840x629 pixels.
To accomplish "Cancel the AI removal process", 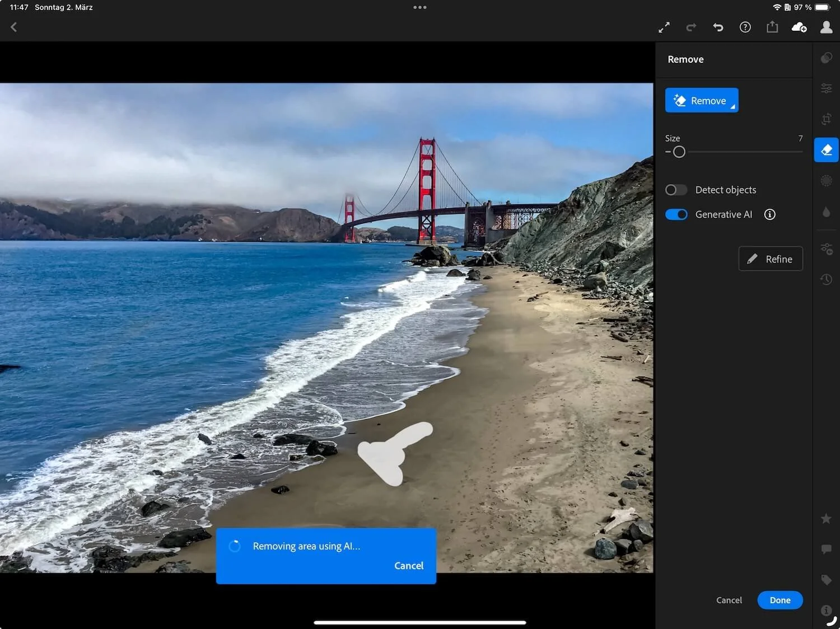I will coord(408,565).
